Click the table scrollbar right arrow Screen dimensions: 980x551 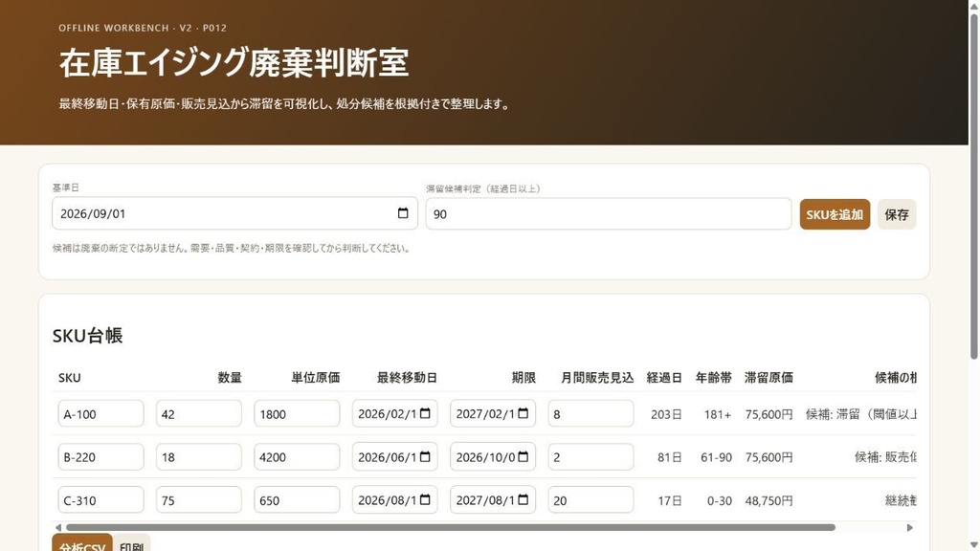pyautogui.click(x=909, y=527)
